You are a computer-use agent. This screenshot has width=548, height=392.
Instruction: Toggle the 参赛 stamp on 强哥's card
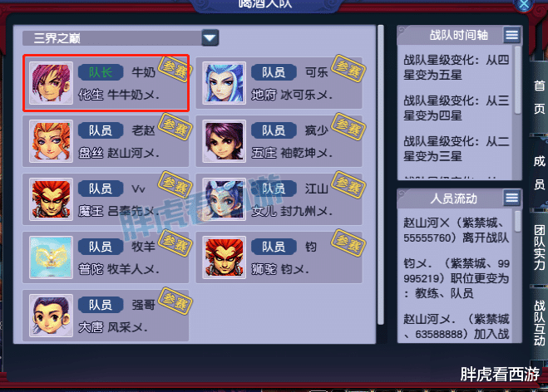(175, 301)
